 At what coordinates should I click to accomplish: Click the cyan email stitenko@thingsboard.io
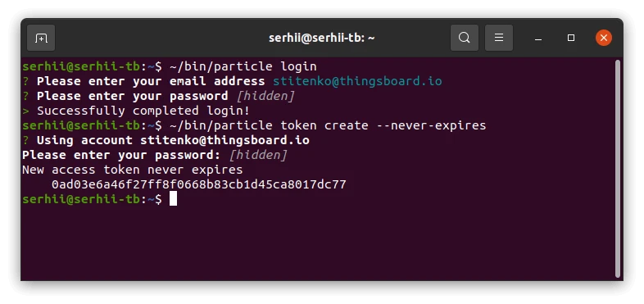[x=357, y=81]
